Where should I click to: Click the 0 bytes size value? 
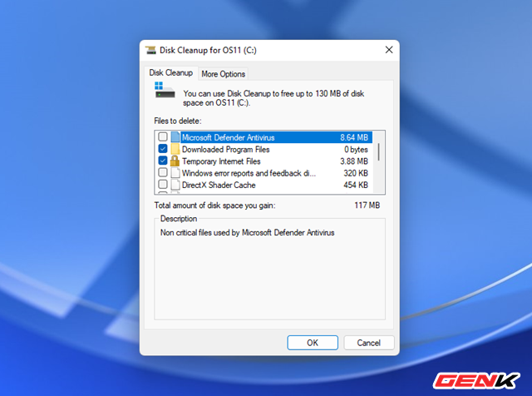click(356, 150)
